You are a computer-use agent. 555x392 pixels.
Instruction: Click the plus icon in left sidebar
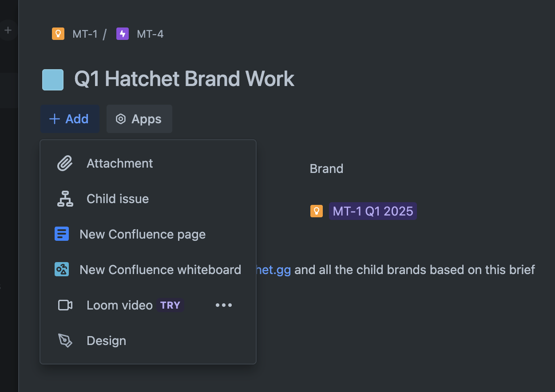point(8,30)
